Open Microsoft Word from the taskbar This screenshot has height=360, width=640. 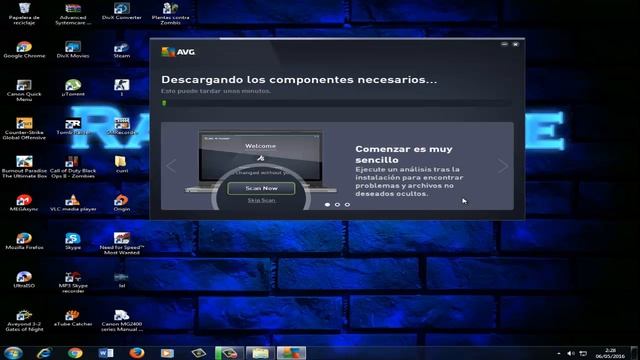coord(106,353)
